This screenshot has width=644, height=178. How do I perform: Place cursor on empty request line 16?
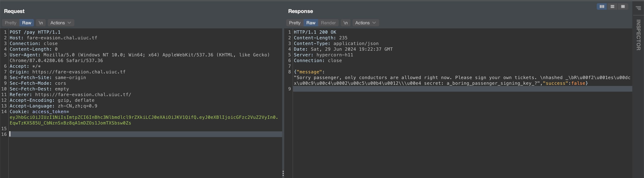[x=145, y=134]
